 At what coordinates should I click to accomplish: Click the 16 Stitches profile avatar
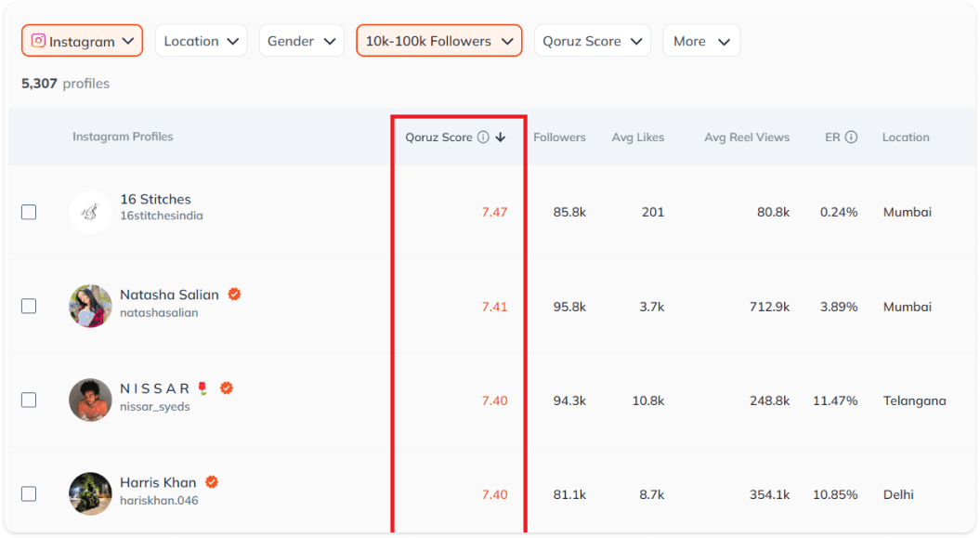pos(90,213)
